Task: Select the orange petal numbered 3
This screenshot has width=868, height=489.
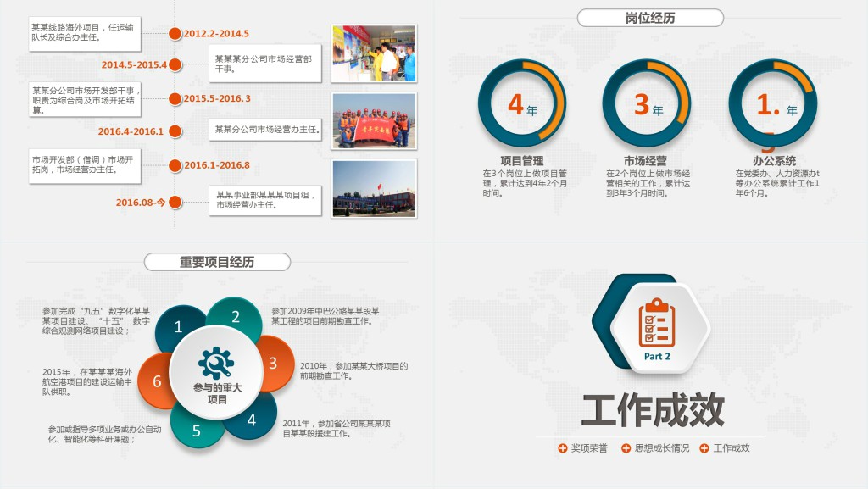Action: pos(275,363)
